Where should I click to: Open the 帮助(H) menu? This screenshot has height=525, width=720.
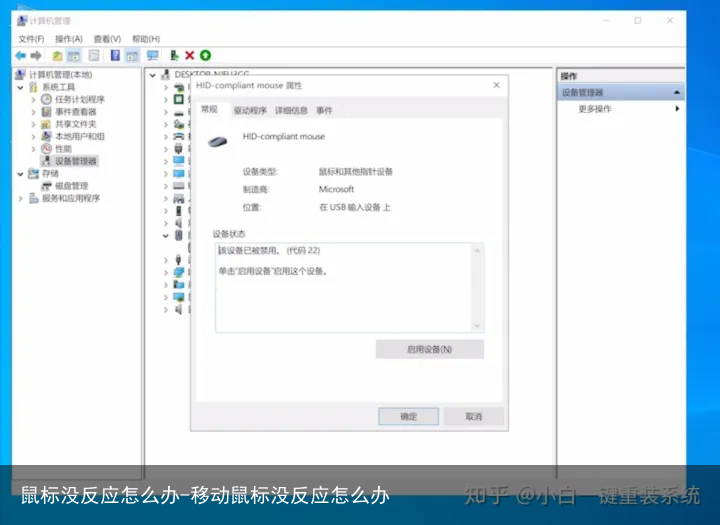click(146, 39)
